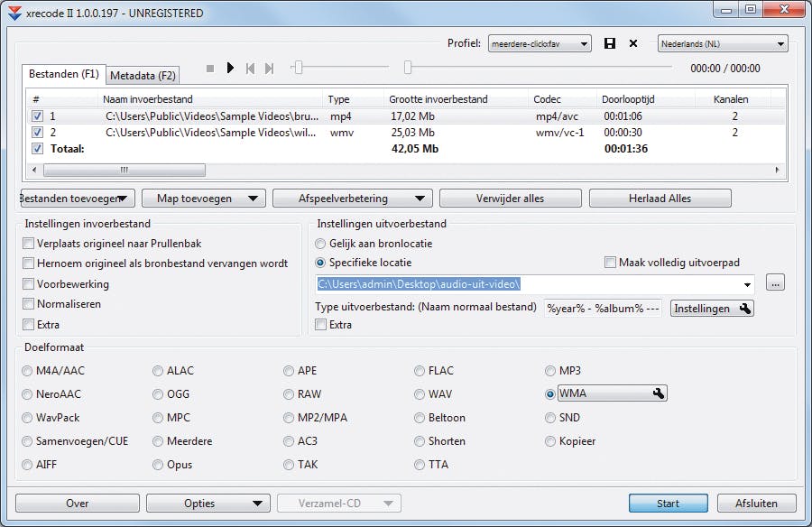Image resolution: width=812 pixels, height=527 pixels.
Task: Open the Over dialog
Action: point(78,504)
